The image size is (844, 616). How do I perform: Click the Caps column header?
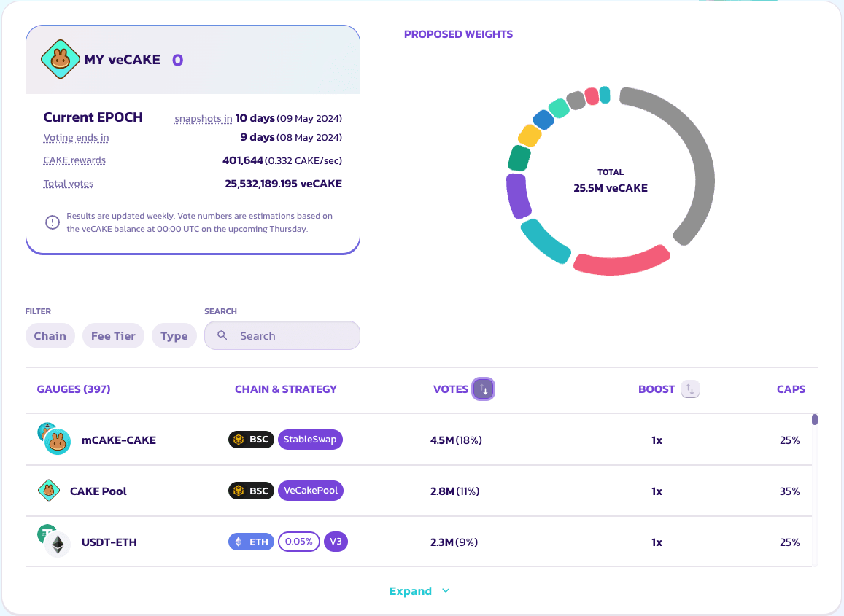pyautogui.click(x=791, y=389)
